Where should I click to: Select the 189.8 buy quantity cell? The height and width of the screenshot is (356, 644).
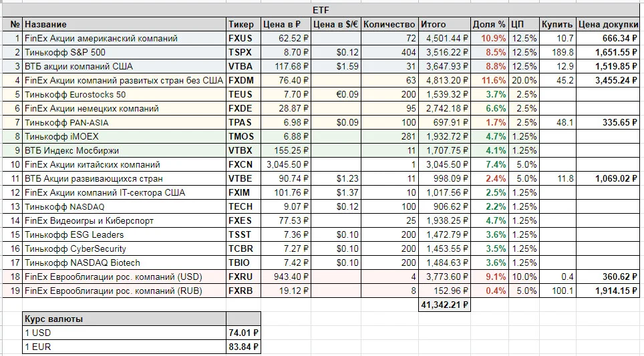pyautogui.click(x=558, y=53)
